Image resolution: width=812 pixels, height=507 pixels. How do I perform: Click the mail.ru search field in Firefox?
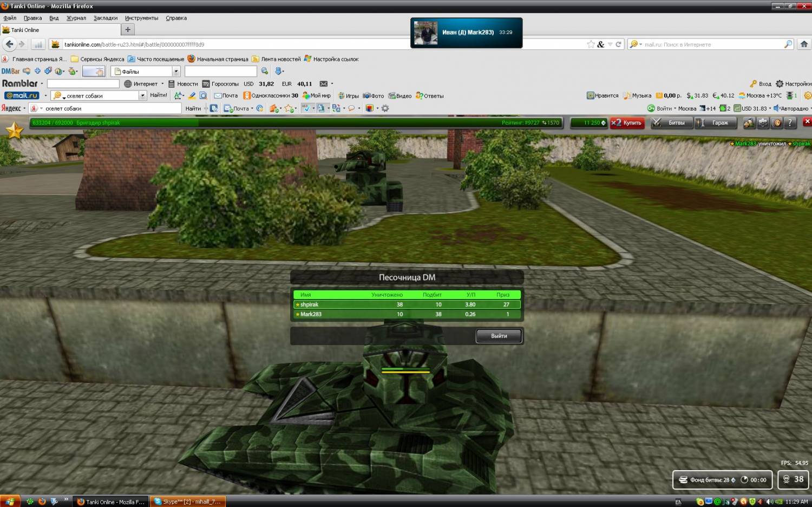point(712,44)
